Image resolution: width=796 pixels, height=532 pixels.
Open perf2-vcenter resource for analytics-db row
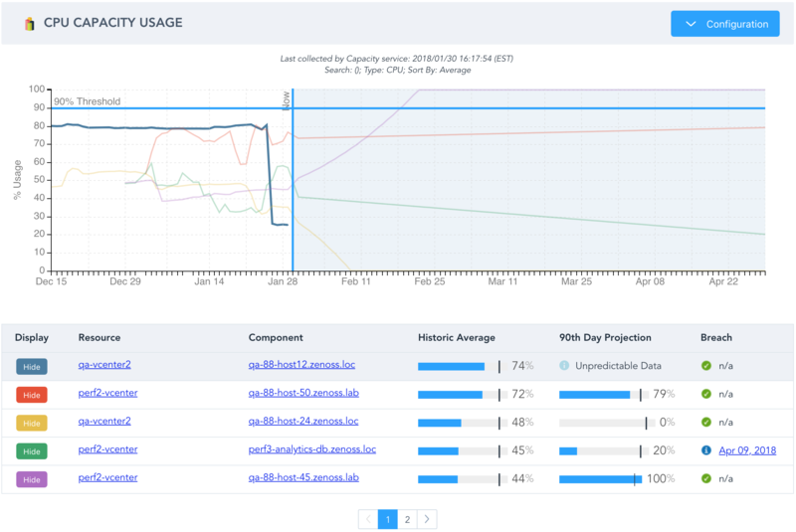107,449
